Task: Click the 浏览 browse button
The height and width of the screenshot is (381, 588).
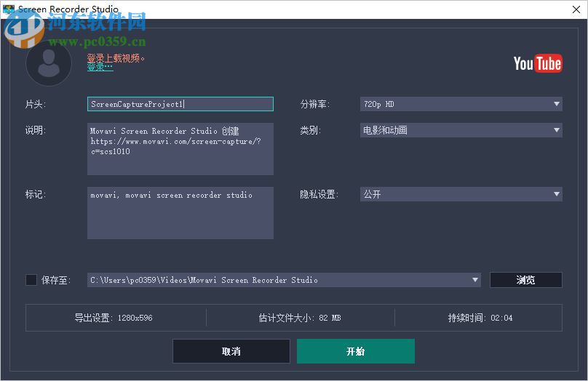Action: click(x=525, y=280)
